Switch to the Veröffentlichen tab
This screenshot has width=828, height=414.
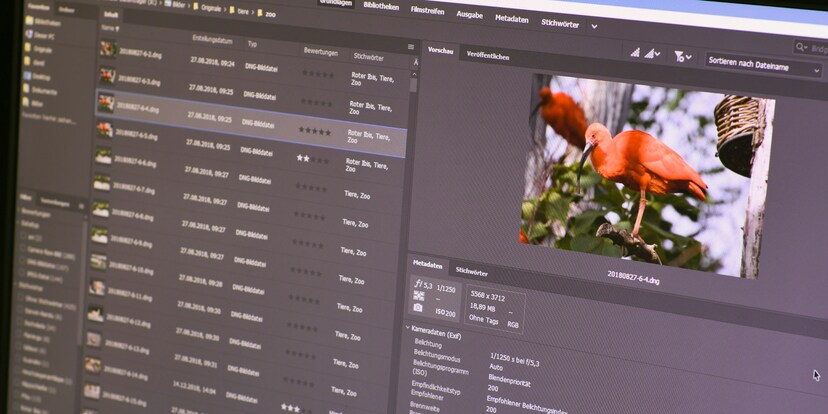(x=487, y=56)
